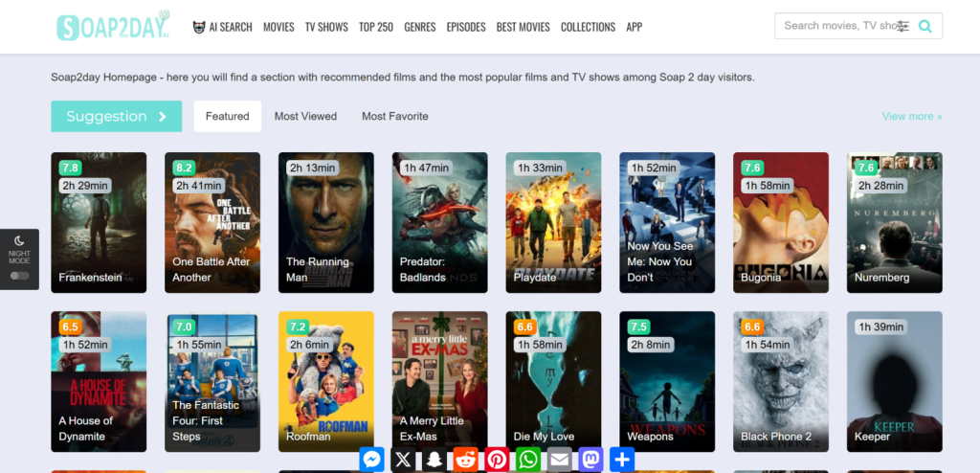Go to Episodes page
This screenshot has width=980, height=473.
pyautogui.click(x=466, y=27)
